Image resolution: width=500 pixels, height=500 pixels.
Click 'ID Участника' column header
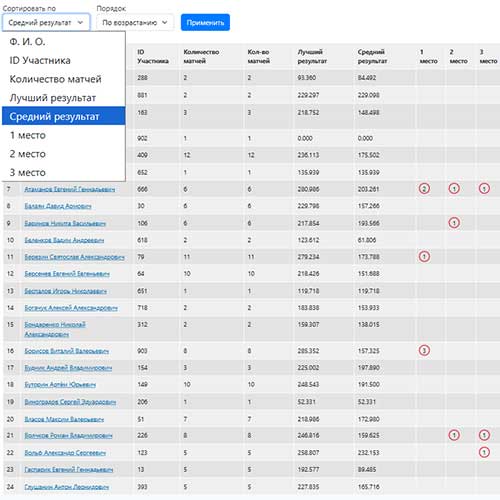tap(153, 56)
